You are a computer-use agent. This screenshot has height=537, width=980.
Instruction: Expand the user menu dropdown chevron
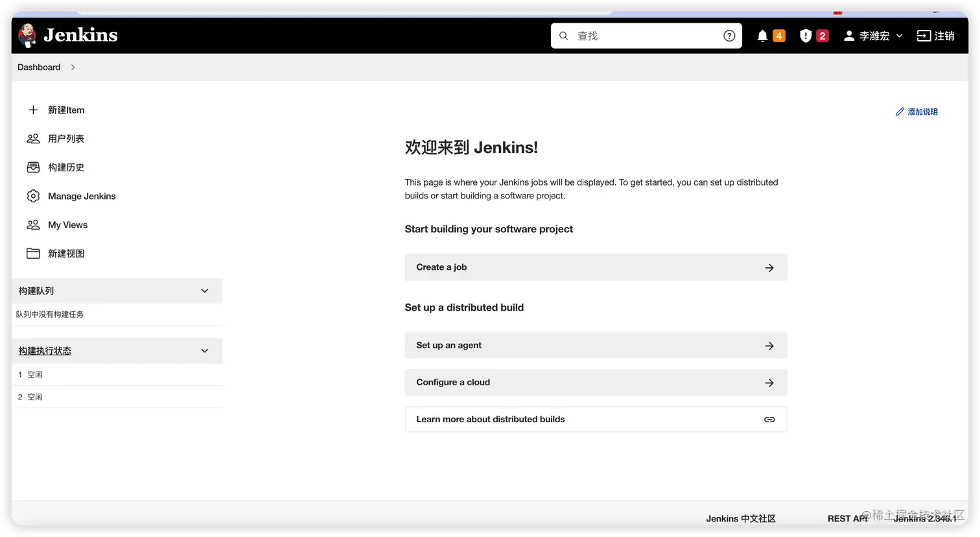tap(899, 36)
